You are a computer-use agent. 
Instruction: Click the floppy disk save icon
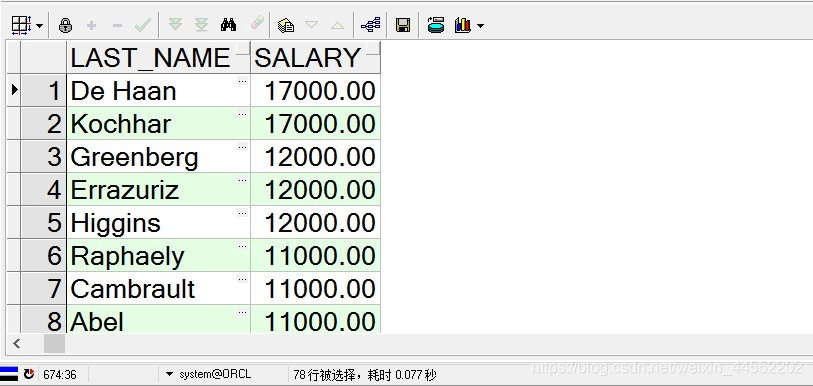pyautogui.click(x=403, y=25)
